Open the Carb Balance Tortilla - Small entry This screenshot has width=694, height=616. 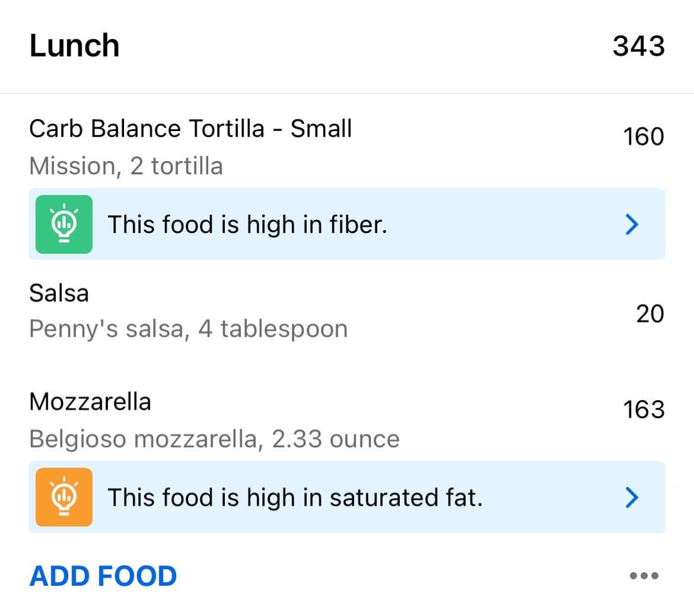(347, 147)
